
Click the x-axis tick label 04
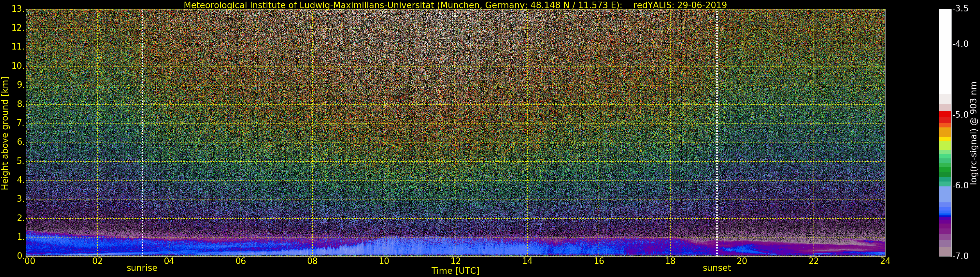[x=169, y=261]
